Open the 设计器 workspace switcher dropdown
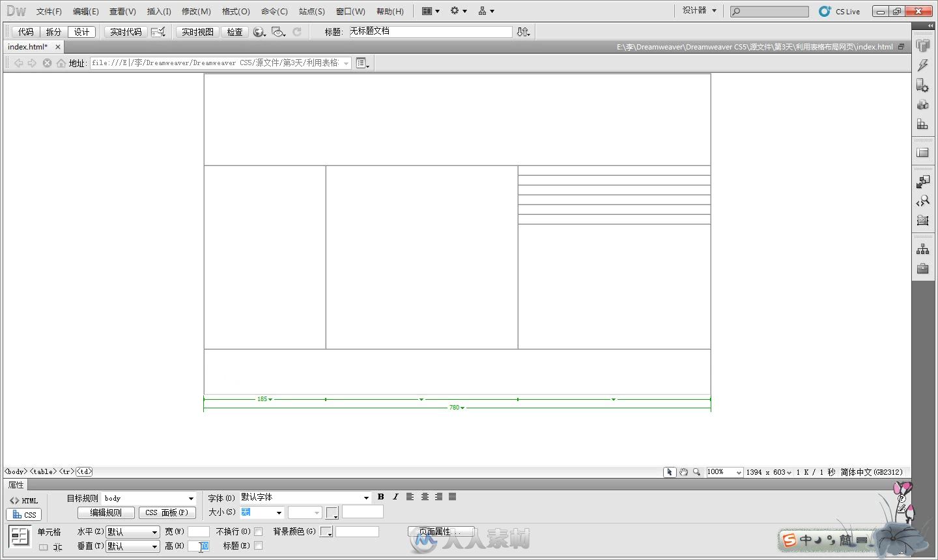The width and height of the screenshot is (938, 560). pyautogui.click(x=700, y=11)
